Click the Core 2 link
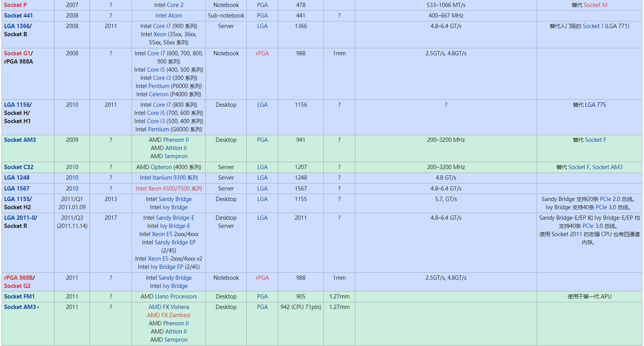This screenshot has height=346, width=644. click(175, 5)
